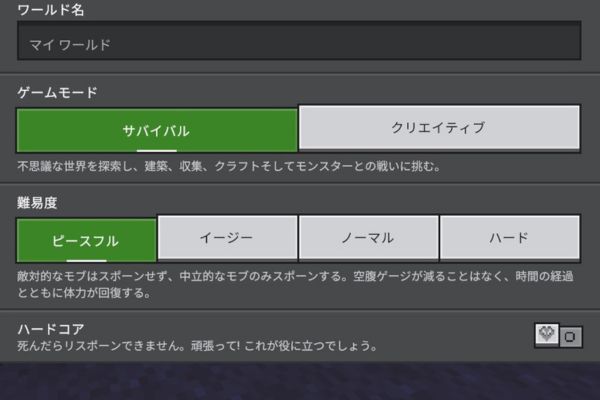
Task: Select クリエイティブ game mode
Action: point(439,127)
